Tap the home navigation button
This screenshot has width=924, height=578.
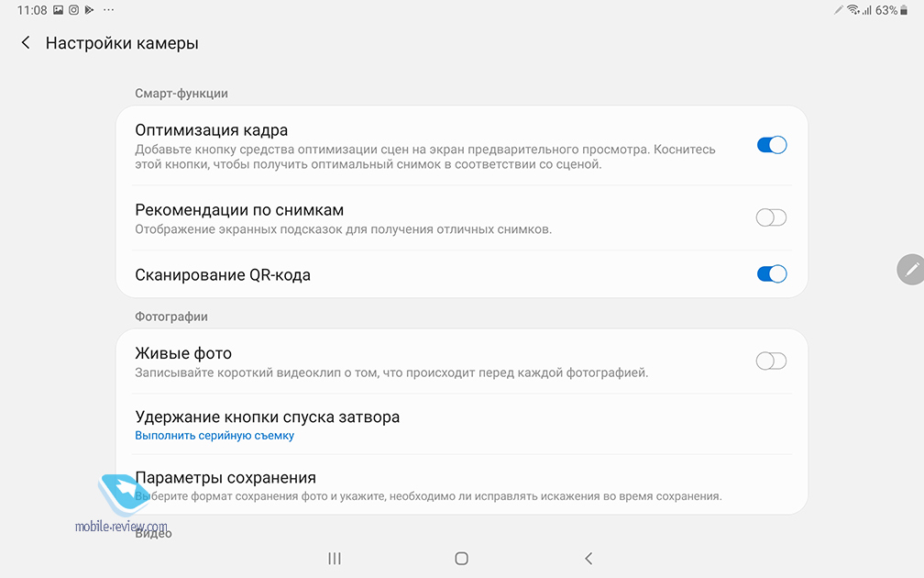click(461, 558)
